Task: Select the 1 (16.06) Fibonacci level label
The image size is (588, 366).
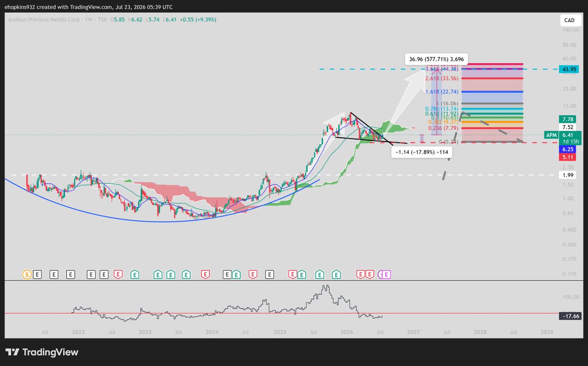Action: (x=448, y=104)
